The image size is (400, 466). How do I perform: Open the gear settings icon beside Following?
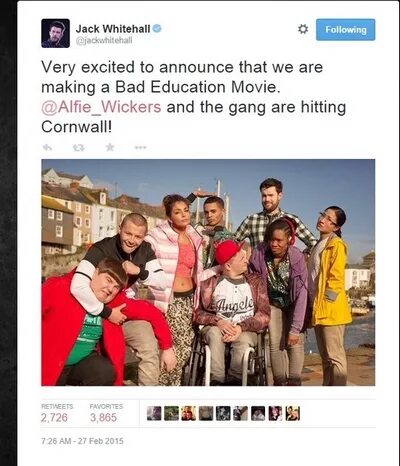coord(303,29)
